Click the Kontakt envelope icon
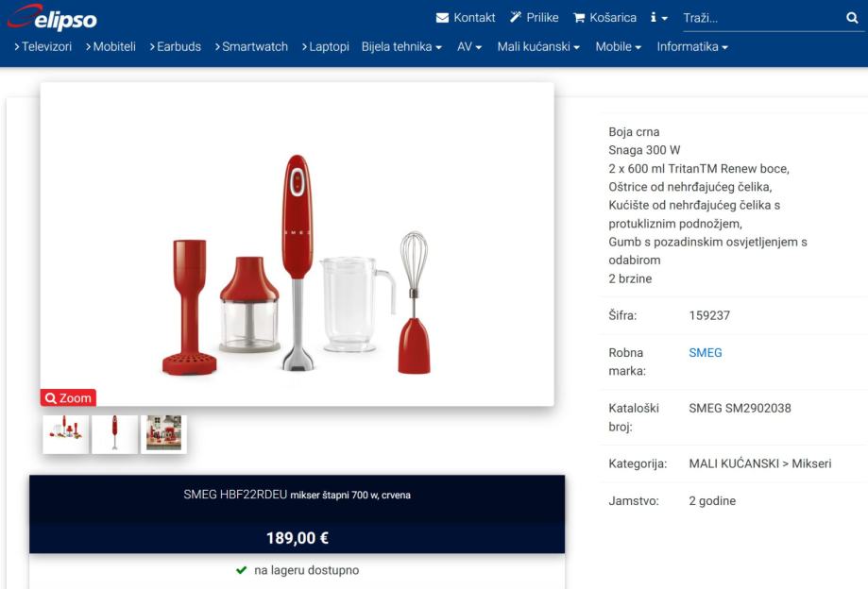The width and height of the screenshot is (868, 589). point(442,18)
